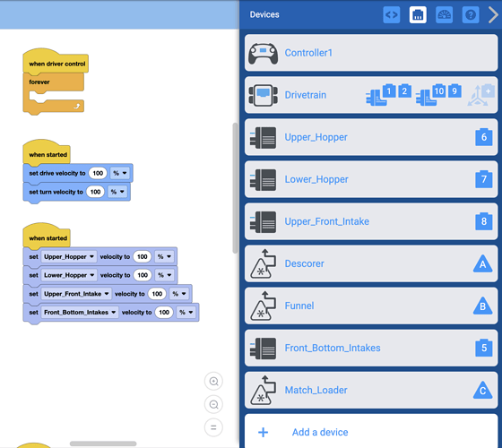Zoom in the workspace
Screen dimensions: 502x448
pyautogui.click(x=213, y=381)
